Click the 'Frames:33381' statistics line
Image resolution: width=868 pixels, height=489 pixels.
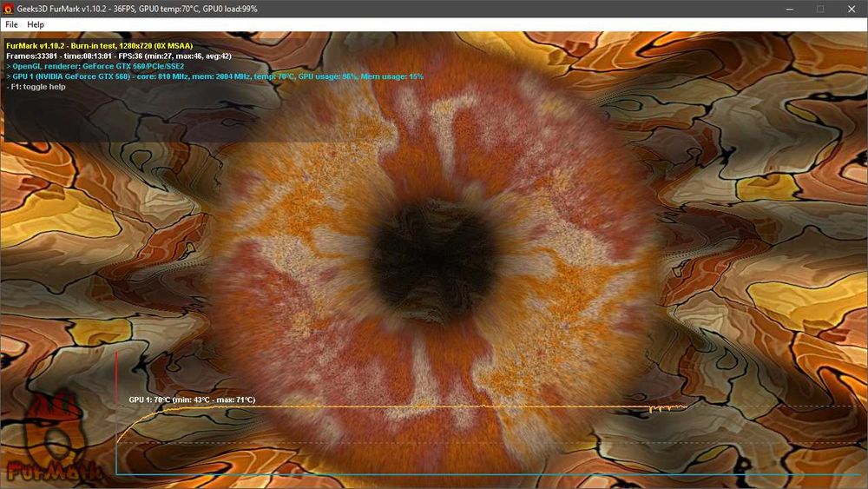coord(119,56)
